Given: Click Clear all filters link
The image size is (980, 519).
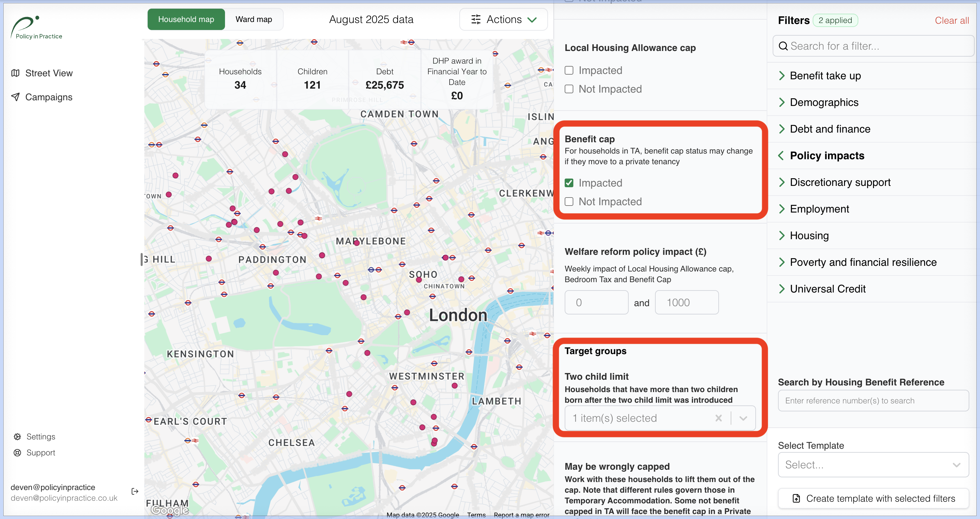Looking at the screenshot, I should tap(951, 21).
